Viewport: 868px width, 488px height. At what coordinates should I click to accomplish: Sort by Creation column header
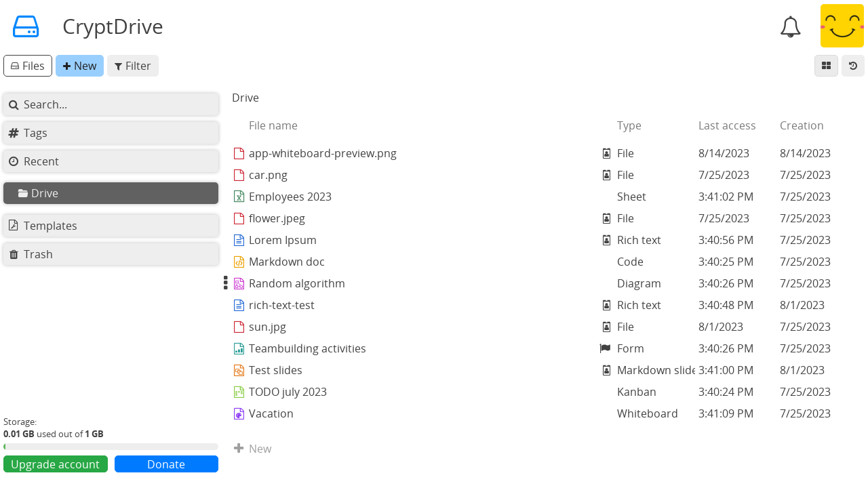802,125
